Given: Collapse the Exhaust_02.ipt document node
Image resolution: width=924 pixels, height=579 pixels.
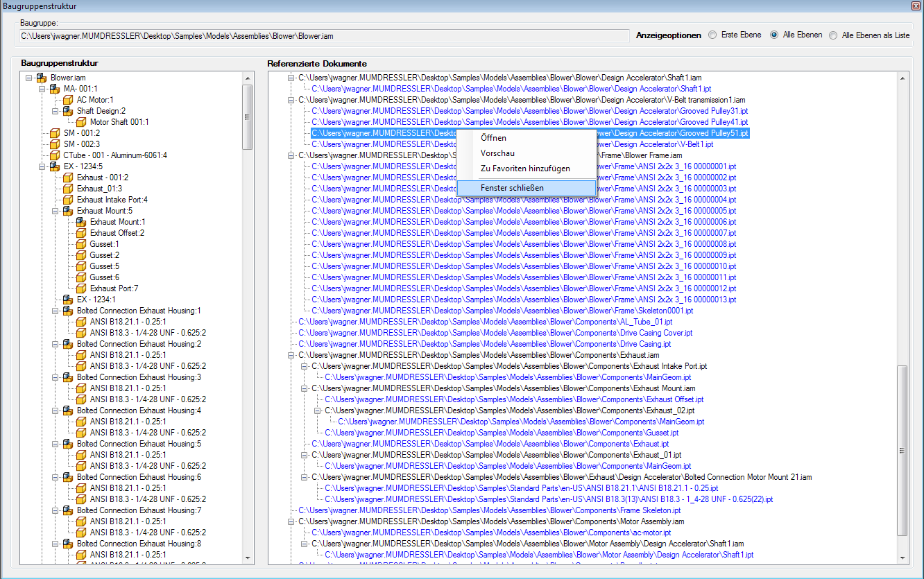Looking at the screenshot, I should click(x=318, y=411).
